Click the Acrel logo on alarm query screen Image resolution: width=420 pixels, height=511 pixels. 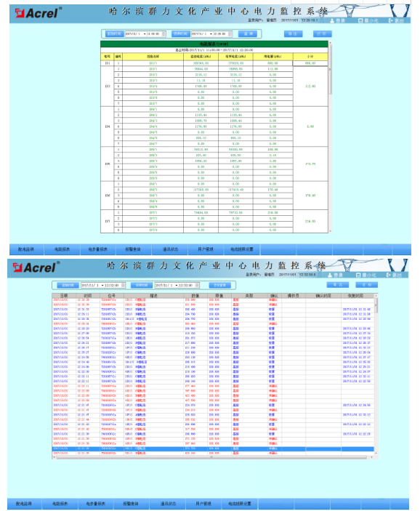pyautogui.click(x=36, y=267)
